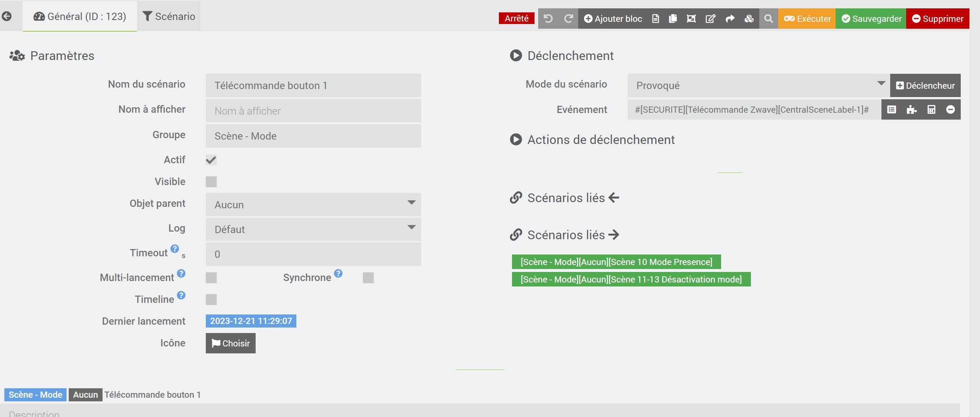Switch to the Scénario tab
This screenshot has width=980, height=417.
point(168,16)
